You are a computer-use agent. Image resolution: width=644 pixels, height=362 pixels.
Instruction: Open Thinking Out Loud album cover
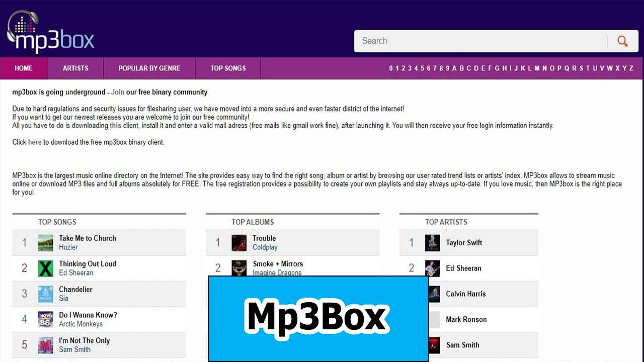pyautogui.click(x=45, y=268)
